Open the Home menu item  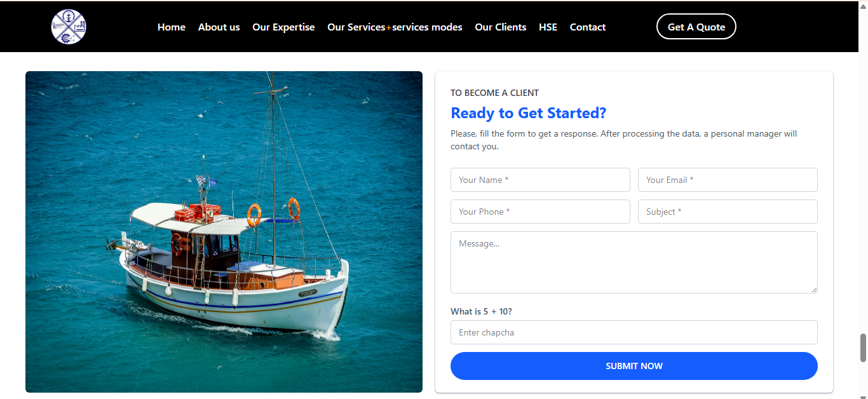coord(172,27)
